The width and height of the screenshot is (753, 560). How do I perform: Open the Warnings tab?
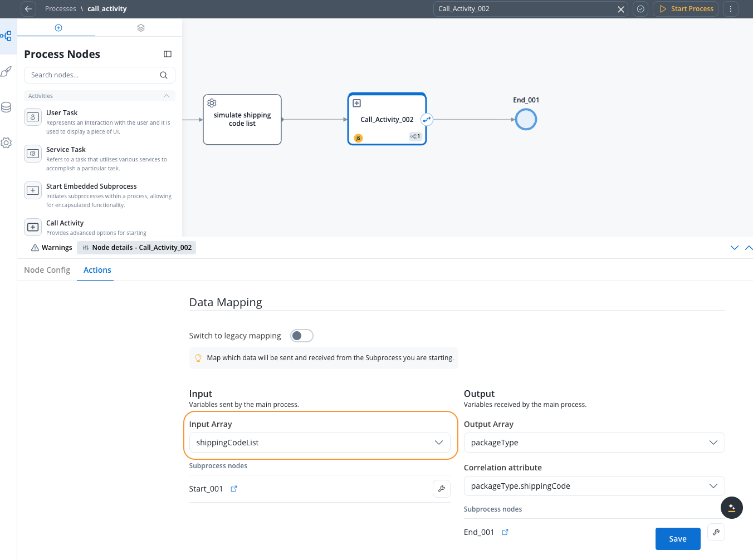(x=51, y=248)
